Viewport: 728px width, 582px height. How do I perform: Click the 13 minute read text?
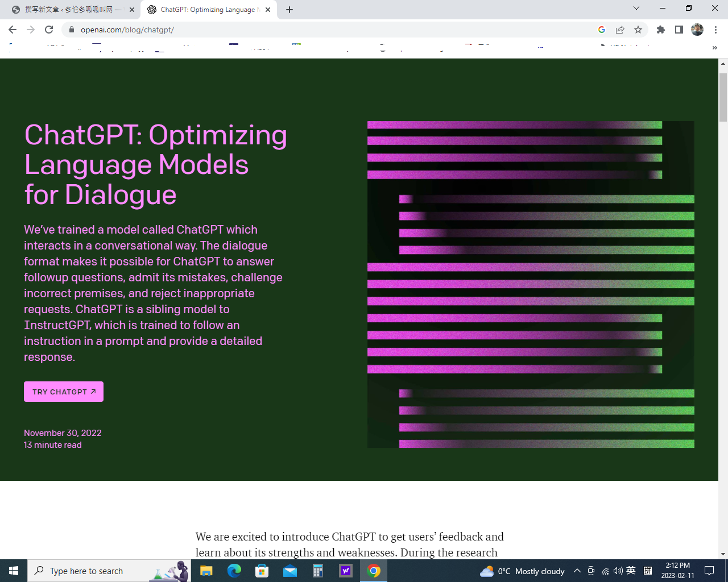[x=53, y=445]
